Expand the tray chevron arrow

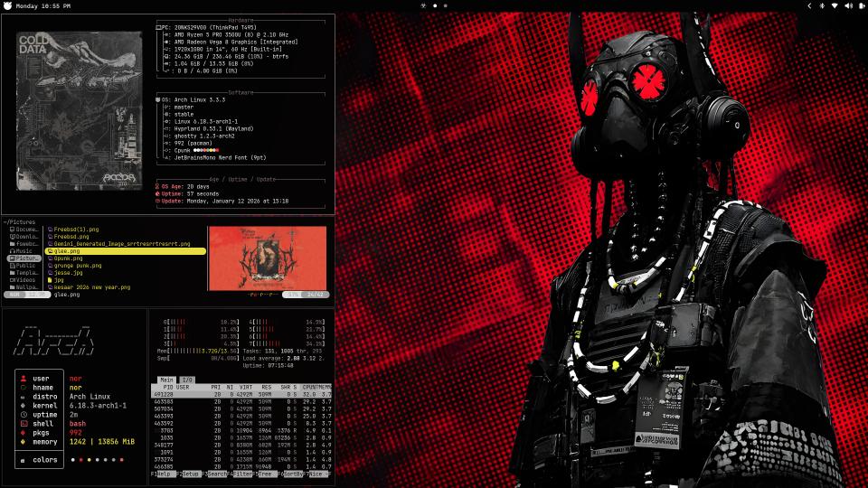click(808, 5)
